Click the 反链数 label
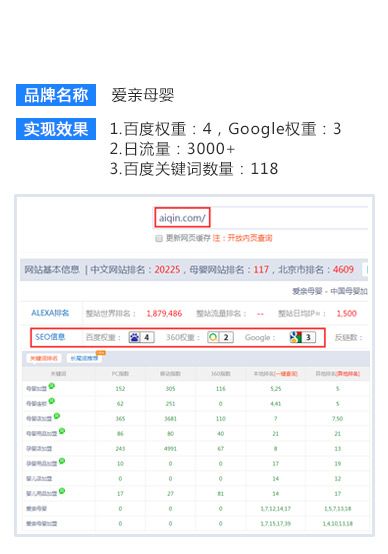Image resolution: width=388 pixels, height=554 pixels. (x=348, y=338)
